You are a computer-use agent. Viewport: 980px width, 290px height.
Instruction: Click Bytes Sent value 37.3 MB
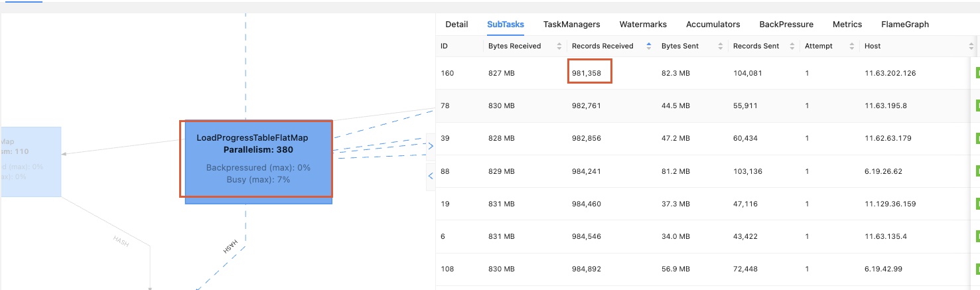[675, 204]
